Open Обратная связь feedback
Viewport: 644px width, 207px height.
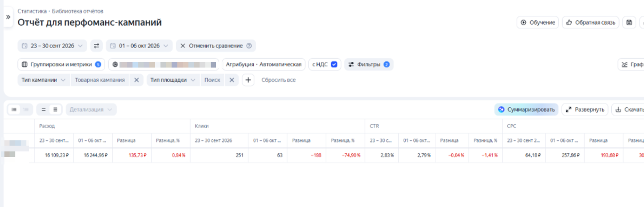(591, 23)
